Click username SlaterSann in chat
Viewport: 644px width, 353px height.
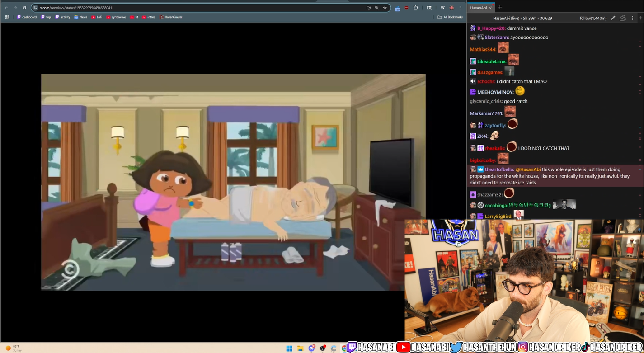(x=497, y=38)
